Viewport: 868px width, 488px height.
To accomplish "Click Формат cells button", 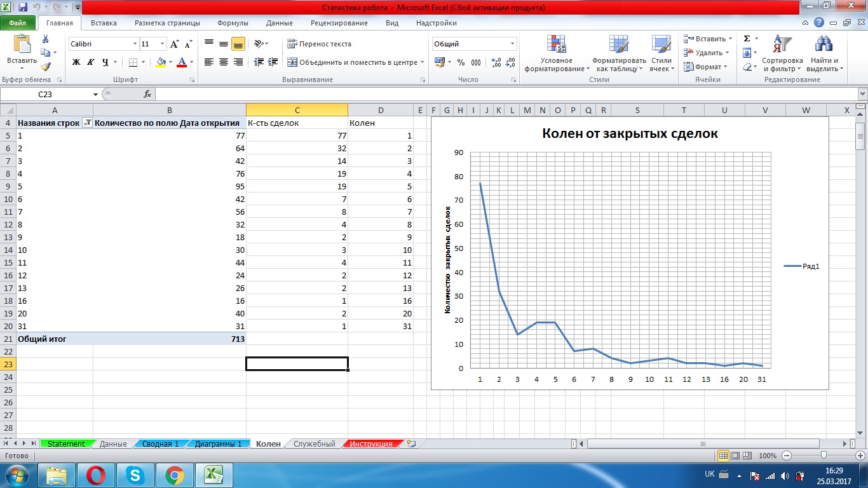I will point(705,67).
